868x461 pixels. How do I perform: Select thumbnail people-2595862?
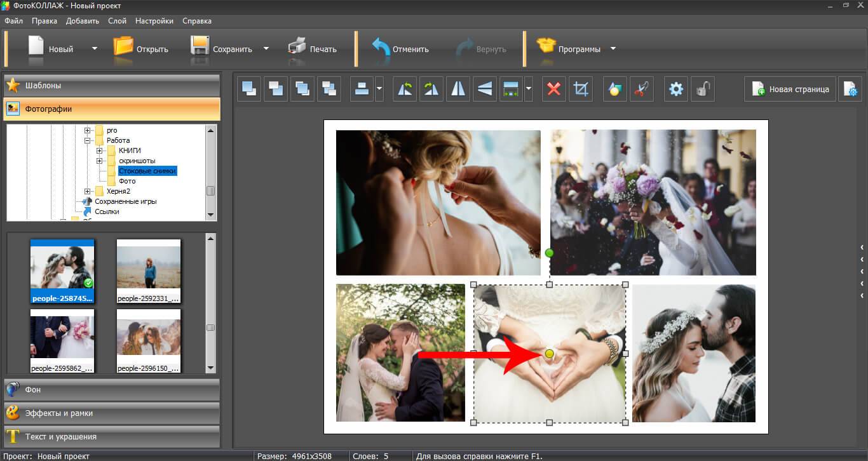62,341
